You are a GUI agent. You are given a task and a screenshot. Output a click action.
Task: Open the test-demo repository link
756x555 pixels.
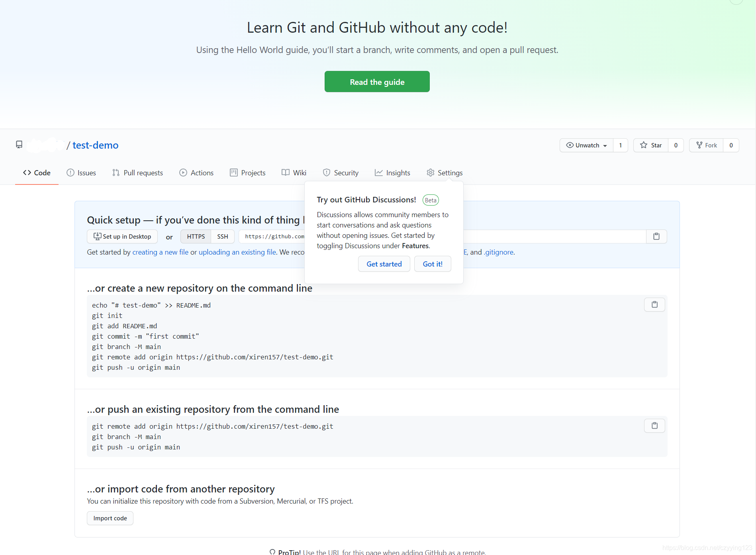pos(95,145)
